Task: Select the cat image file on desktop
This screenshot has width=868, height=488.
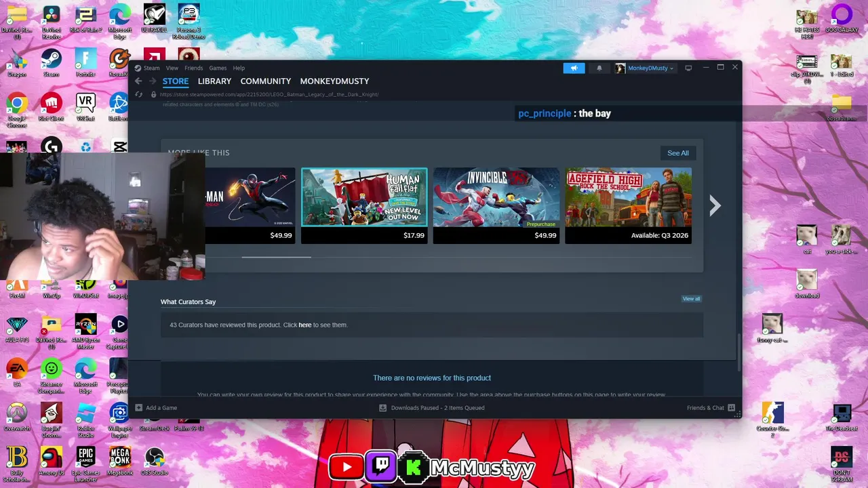Action: (x=806, y=240)
